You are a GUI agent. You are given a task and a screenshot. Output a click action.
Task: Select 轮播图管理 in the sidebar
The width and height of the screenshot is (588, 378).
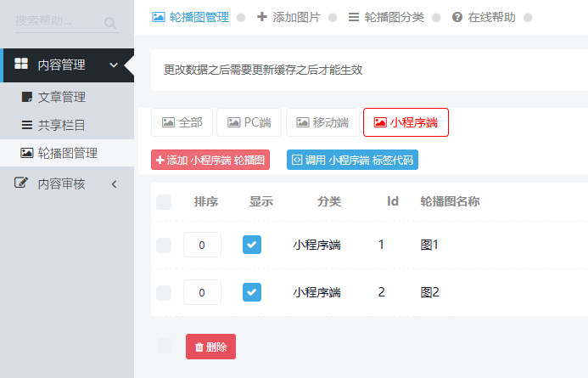(x=68, y=153)
